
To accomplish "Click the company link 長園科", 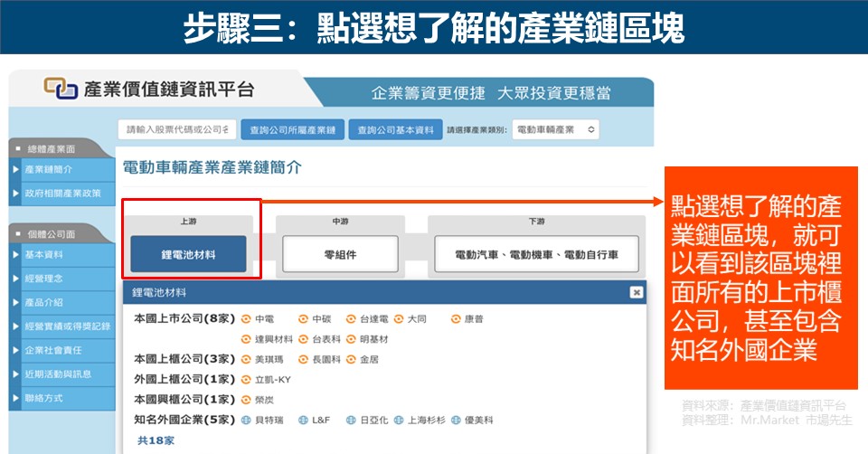I will point(326,359).
